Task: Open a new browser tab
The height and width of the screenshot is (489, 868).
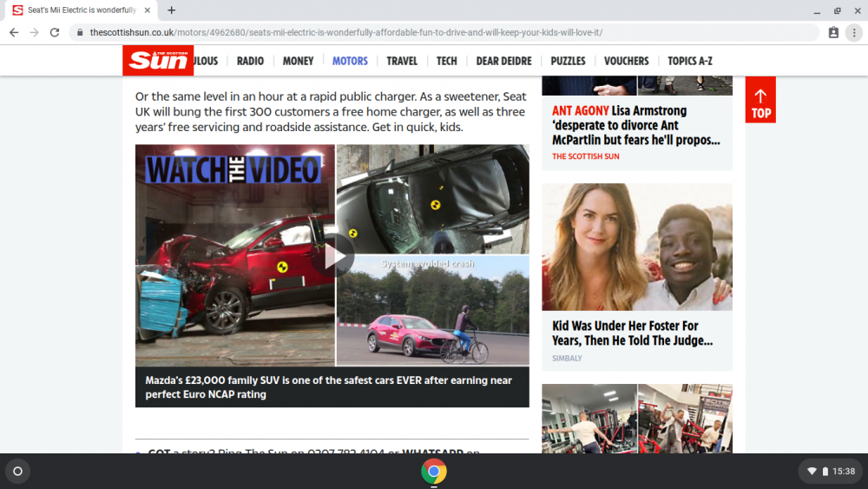Action: pos(172,10)
